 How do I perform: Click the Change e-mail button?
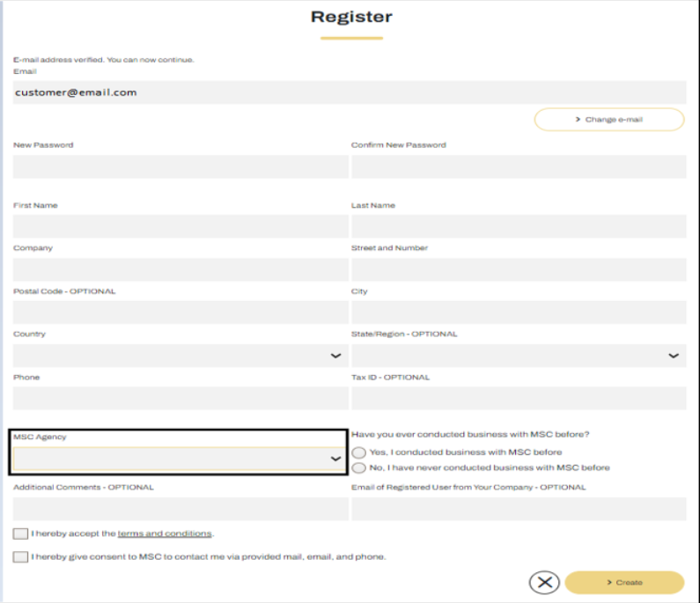coord(609,120)
